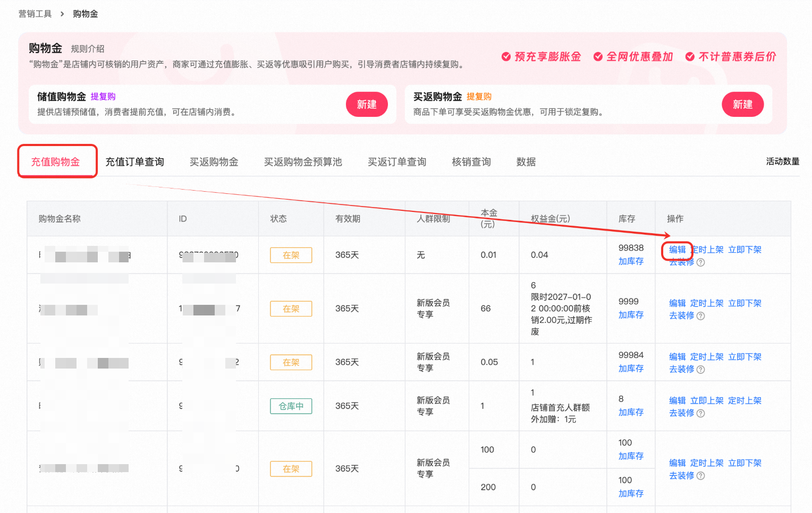Image resolution: width=812 pixels, height=513 pixels.
Task: Switch to 买返购物金 tab
Action: click(214, 162)
